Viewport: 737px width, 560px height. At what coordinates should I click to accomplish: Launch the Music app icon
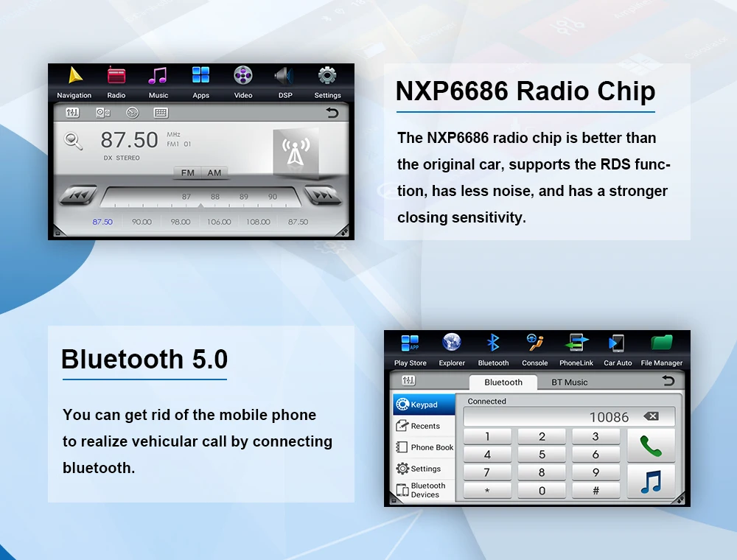click(x=158, y=83)
